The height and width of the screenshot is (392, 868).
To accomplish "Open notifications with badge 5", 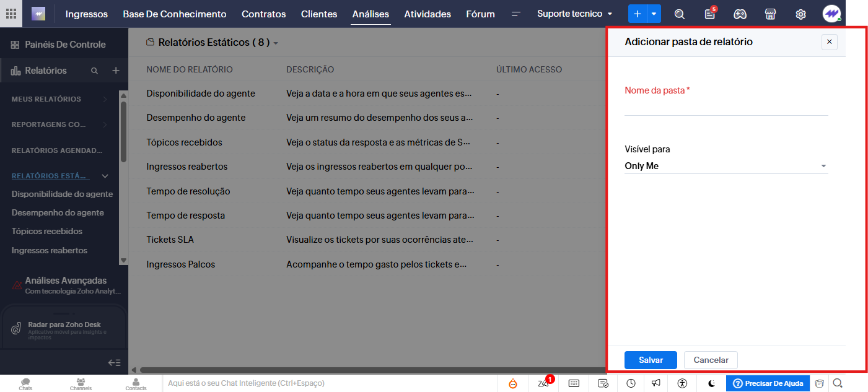I will point(710,14).
